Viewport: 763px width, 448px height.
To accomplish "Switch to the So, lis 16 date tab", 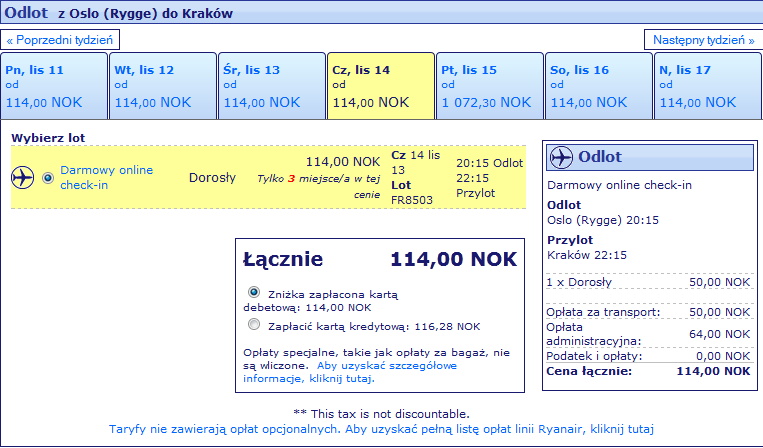I will 599,86.
